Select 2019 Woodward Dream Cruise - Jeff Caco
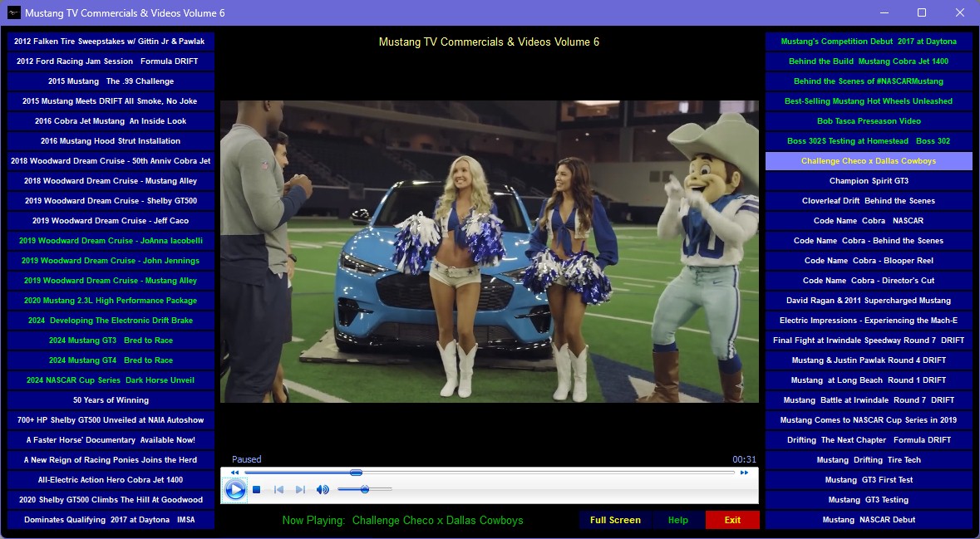Screen dimensions: 980x539 (111, 221)
